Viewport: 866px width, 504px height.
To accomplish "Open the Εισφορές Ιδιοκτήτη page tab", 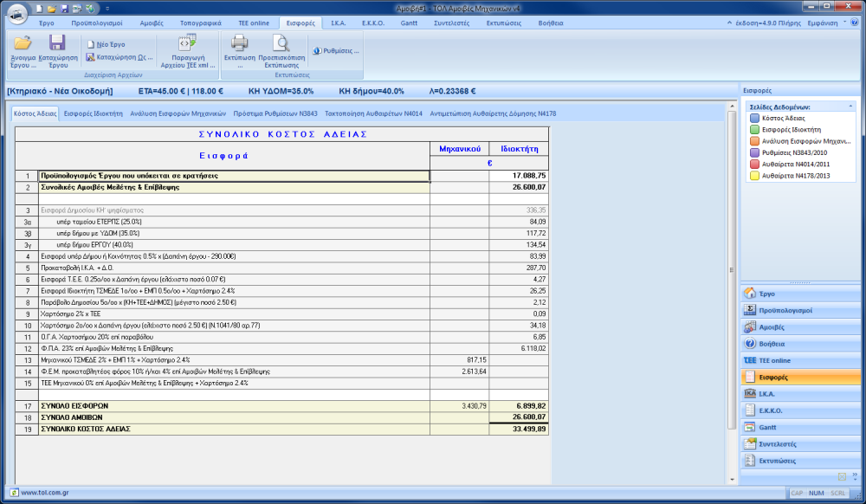I will (x=94, y=113).
